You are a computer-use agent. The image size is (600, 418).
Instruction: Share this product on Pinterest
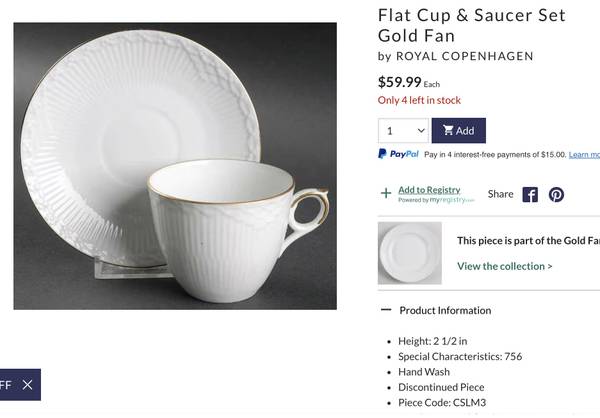click(x=556, y=194)
